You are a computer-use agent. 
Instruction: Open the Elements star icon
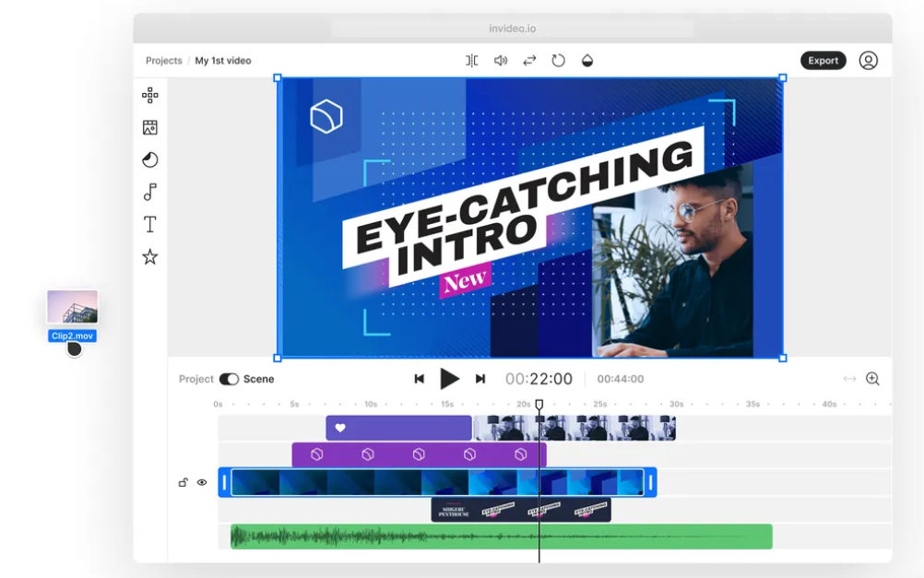(x=149, y=257)
